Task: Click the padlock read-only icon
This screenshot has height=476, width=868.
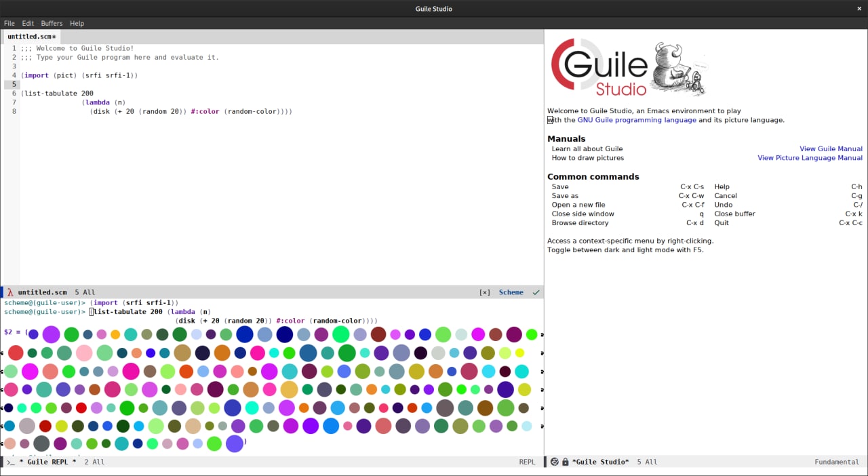Action: coord(565,462)
